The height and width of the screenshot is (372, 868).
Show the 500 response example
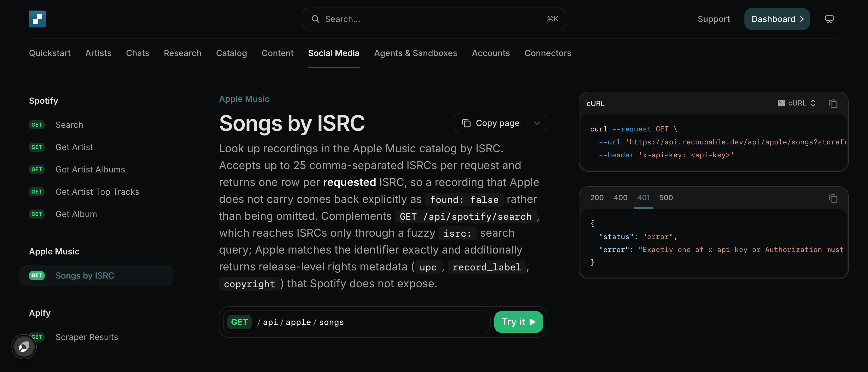pyautogui.click(x=666, y=197)
